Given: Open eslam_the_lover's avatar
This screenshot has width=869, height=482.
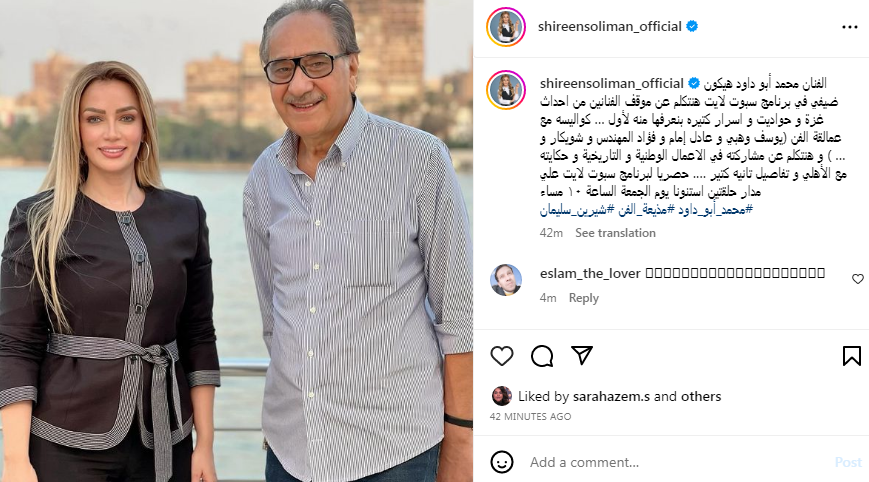Looking at the screenshot, I should [506, 280].
